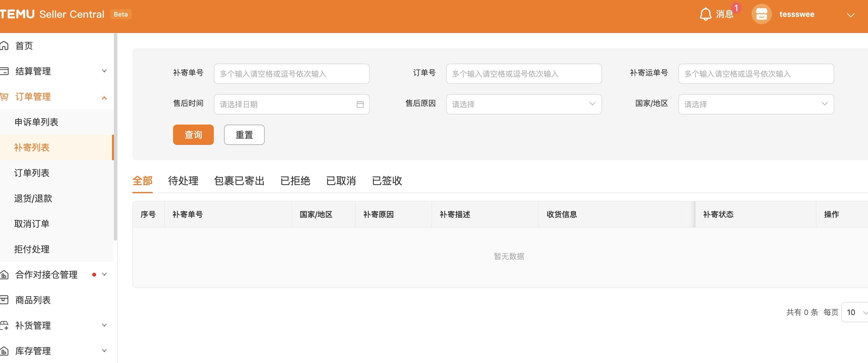This screenshot has height=363, width=868.
Task: Collapse the 订单管理 menu group
Action: point(104,97)
